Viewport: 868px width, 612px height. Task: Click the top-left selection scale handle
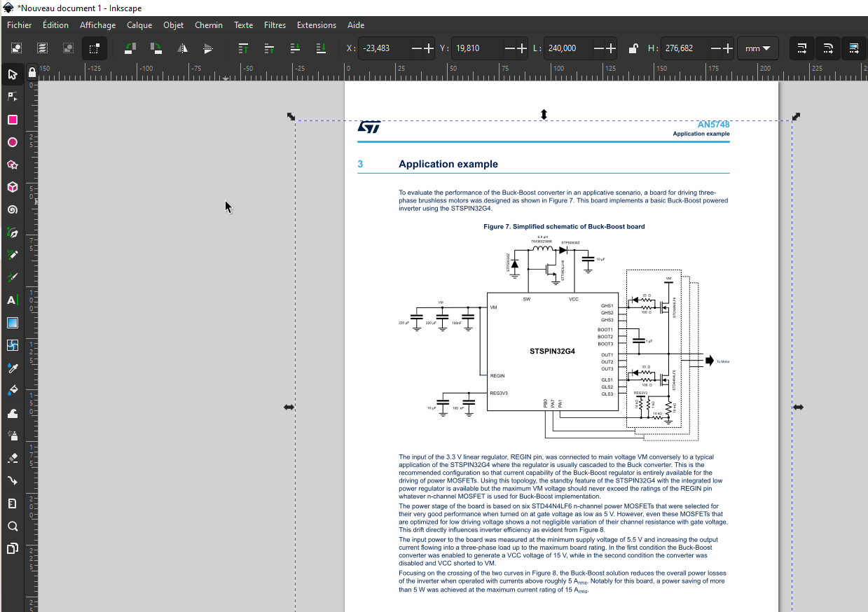pos(291,116)
